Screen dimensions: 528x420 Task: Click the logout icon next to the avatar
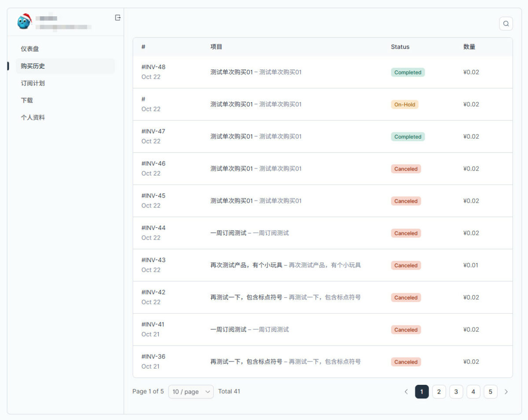(117, 17)
